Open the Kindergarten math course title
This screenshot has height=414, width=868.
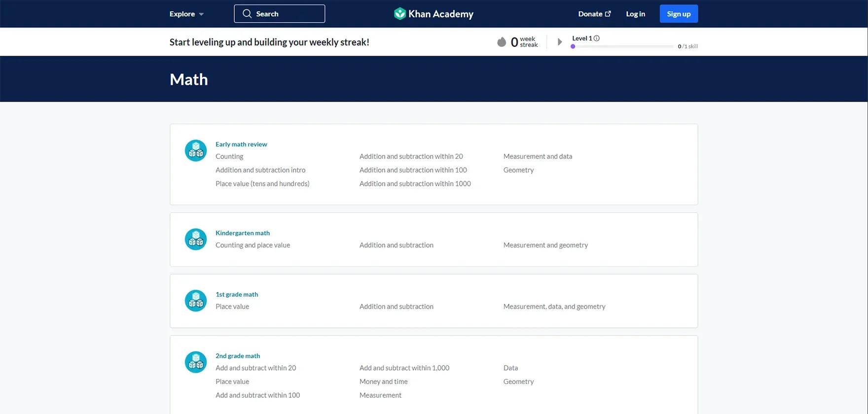click(243, 233)
